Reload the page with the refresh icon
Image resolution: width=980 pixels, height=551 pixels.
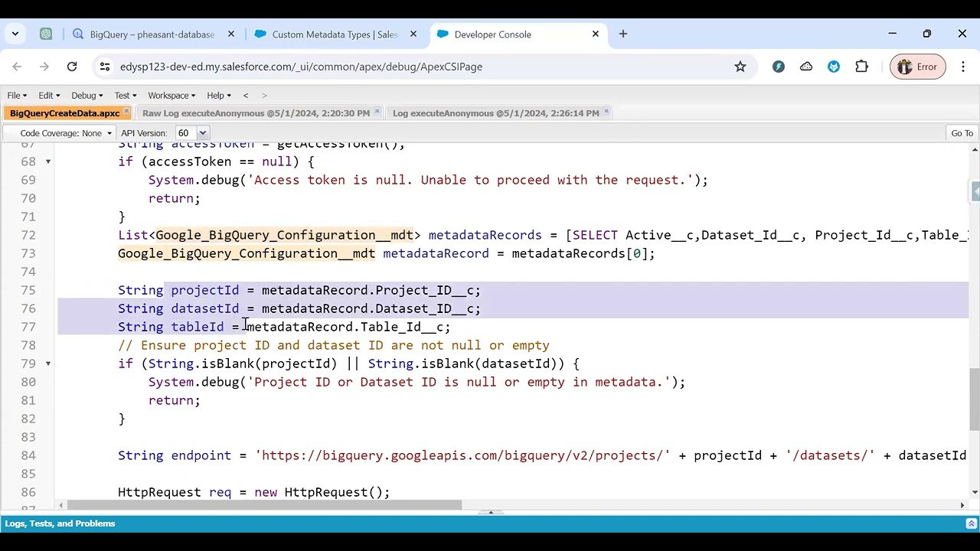point(72,67)
